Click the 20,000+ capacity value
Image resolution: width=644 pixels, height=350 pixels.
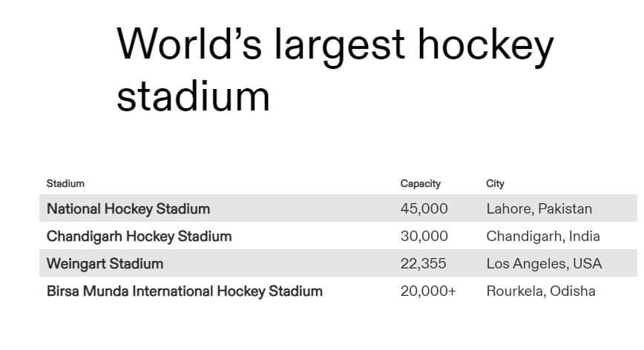[x=428, y=291]
